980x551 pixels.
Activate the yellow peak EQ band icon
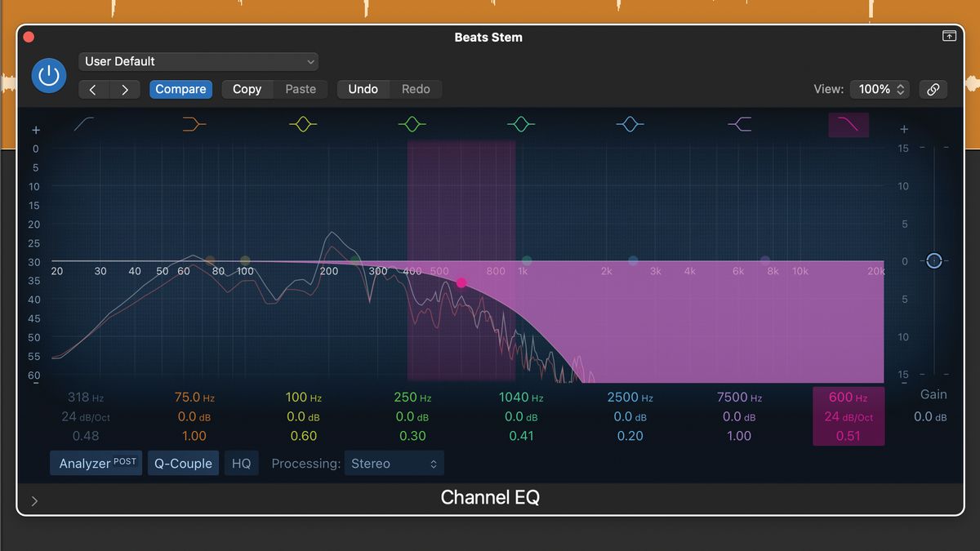[x=302, y=124]
